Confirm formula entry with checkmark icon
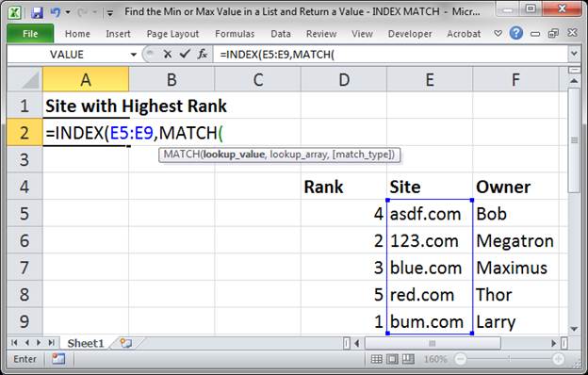This screenshot has width=588, height=375. [x=185, y=55]
